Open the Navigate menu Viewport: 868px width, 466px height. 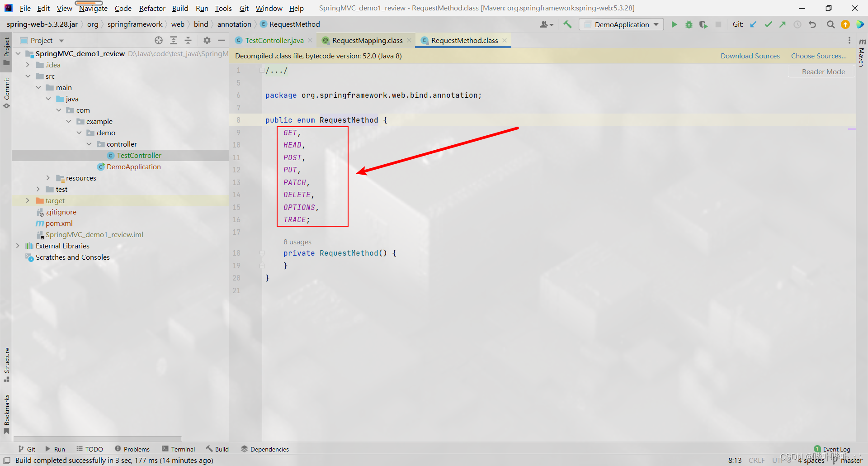coord(93,8)
